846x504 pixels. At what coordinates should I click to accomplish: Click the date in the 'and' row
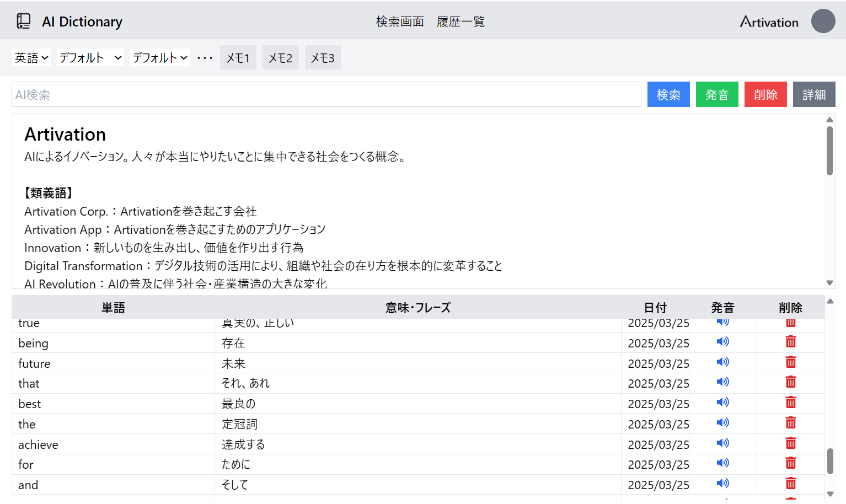click(x=658, y=485)
